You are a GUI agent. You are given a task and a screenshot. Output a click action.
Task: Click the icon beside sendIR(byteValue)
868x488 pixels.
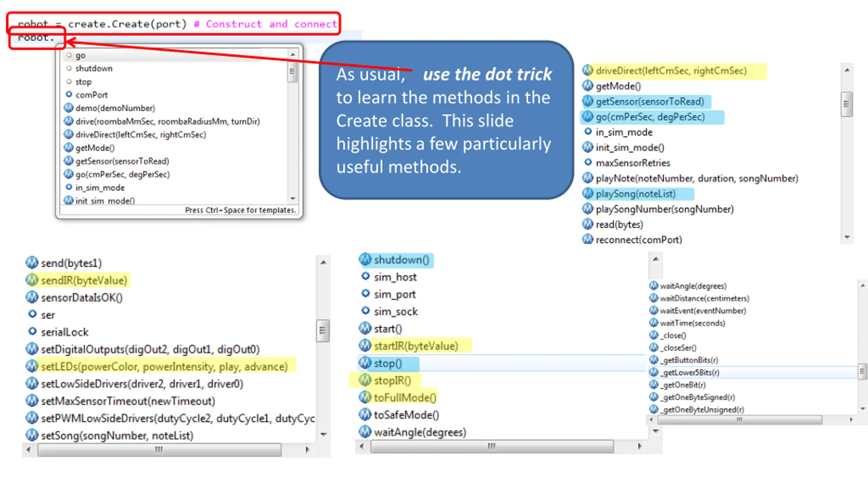[32, 280]
